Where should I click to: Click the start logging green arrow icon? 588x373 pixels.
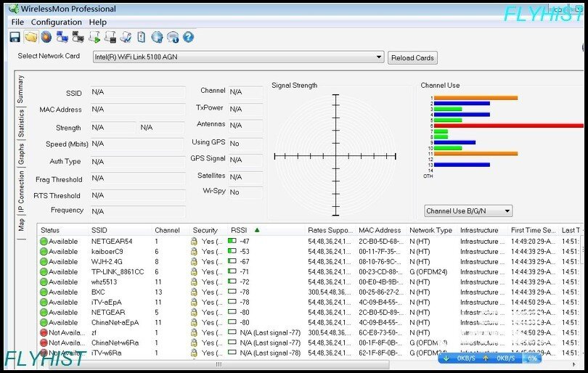coord(94,37)
